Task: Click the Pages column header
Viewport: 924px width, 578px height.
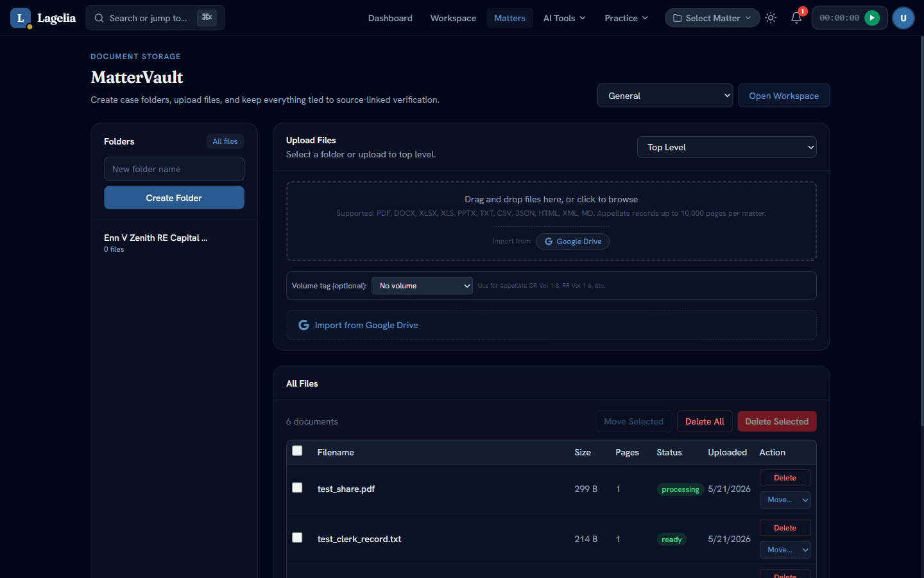Action: pos(627,452)
